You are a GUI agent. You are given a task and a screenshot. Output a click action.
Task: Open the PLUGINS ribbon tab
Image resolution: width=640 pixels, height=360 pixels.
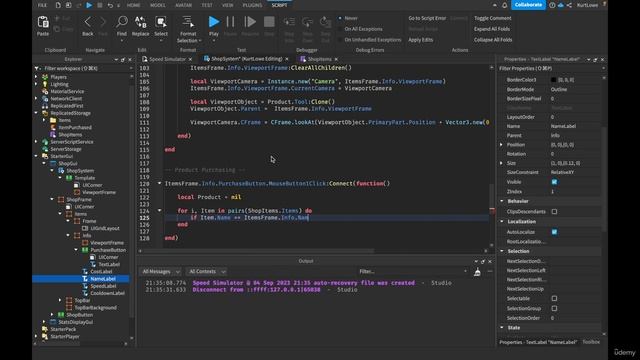pos(252,5)
